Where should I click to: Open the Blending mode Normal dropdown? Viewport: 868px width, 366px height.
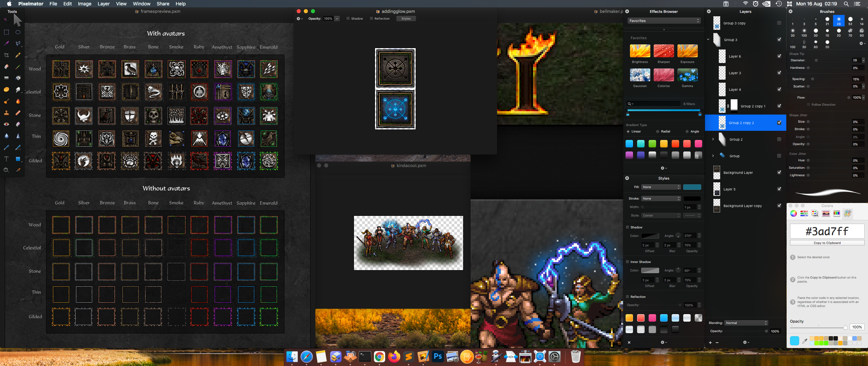pyautogui.click(x=746, y=323)
